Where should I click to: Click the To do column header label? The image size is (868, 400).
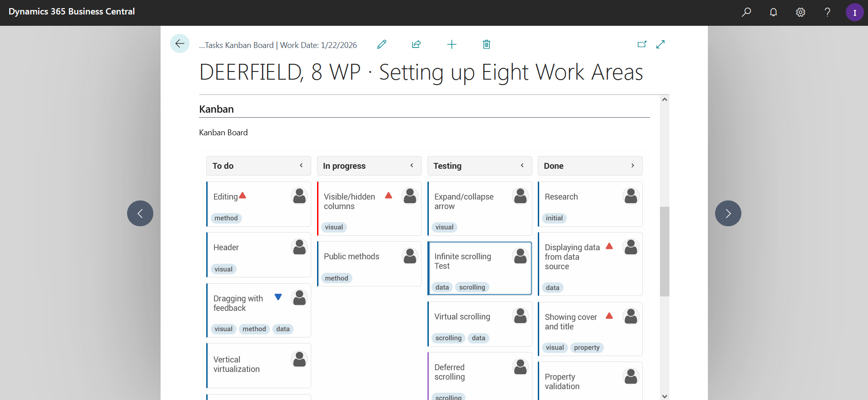pos(223,166)
